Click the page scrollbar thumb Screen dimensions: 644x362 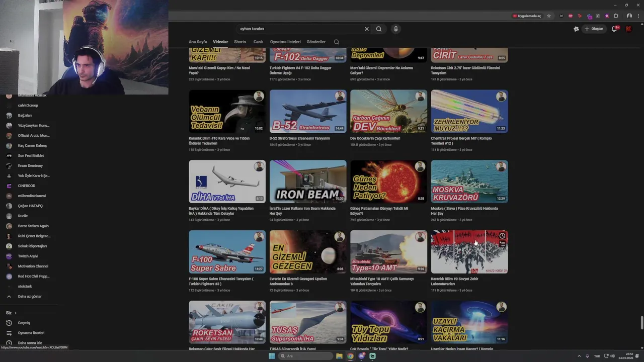tap(641, 322)
